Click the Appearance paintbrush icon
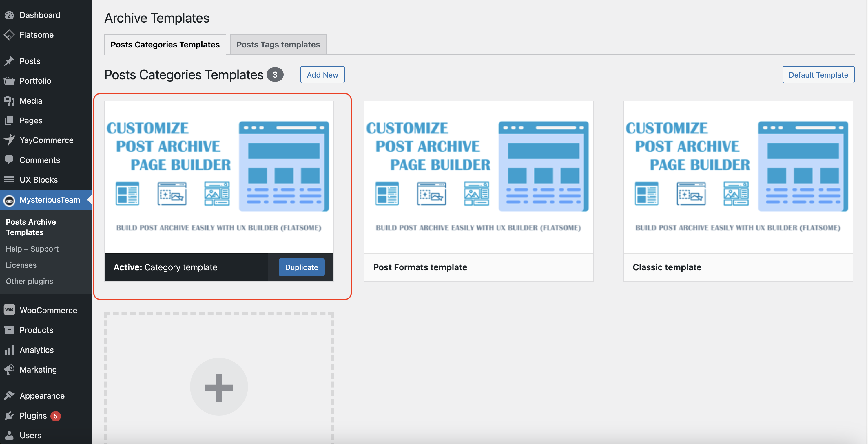The width and height of the screenshot is (868, 444). 10,396
